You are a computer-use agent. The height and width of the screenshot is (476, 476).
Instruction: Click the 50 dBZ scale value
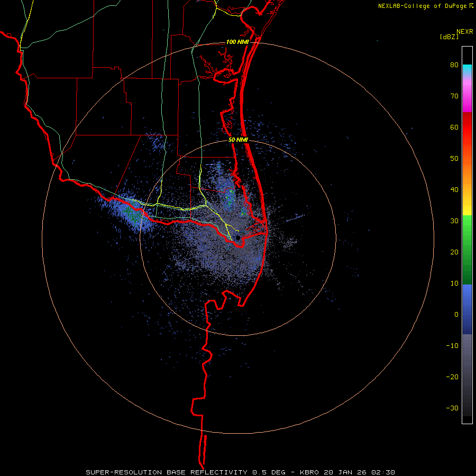coord(454,159)
